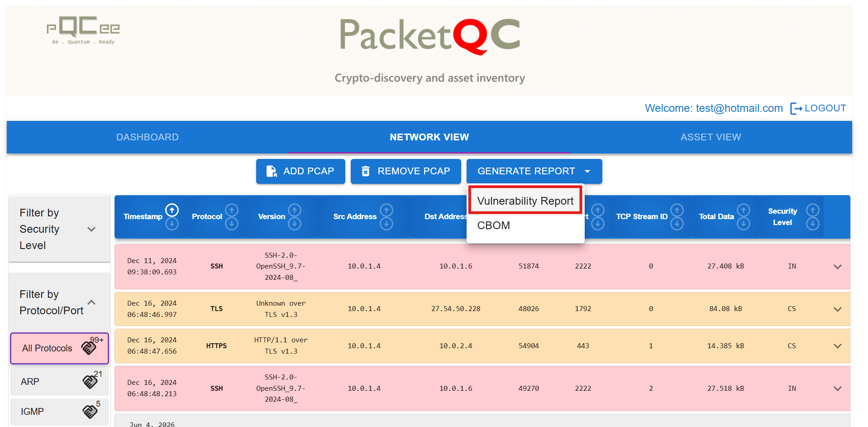
Task: Click the PQCee Be Quantum Ready logo
Action: [83, 30]
